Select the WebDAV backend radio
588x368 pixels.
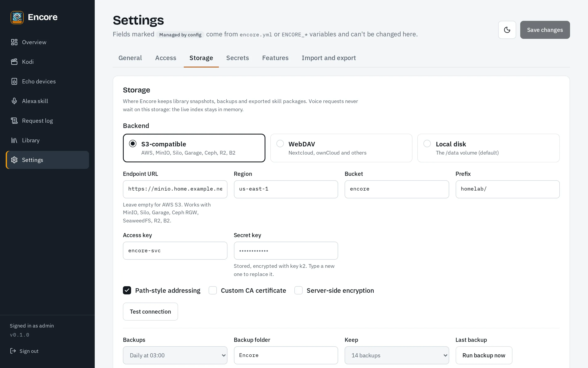(x=280, y=144)
